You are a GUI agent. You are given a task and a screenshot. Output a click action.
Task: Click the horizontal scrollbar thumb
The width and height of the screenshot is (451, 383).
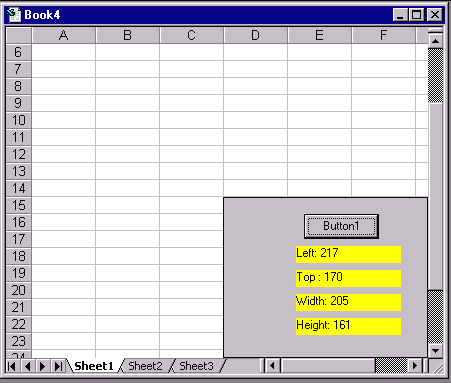click(x=328, y=366)
